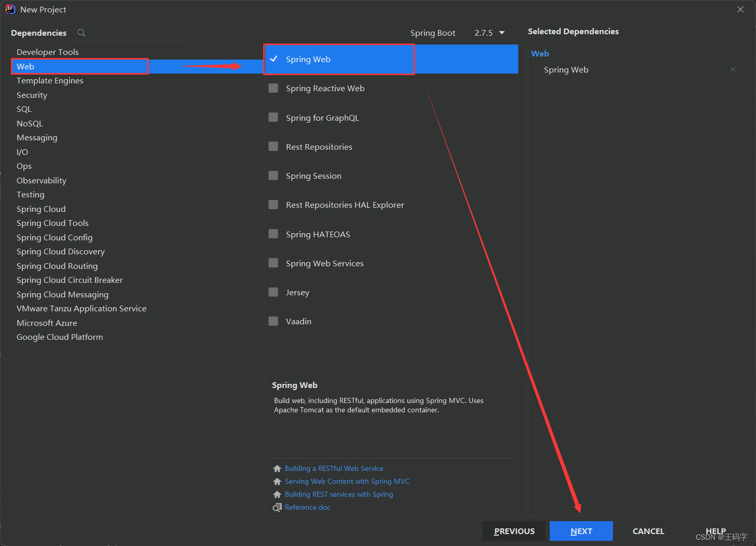Image resolution: width=756 pixels, height=546 pixels.
Task: Check Spring for GraphQL dependency
Action: coord(274,118)
